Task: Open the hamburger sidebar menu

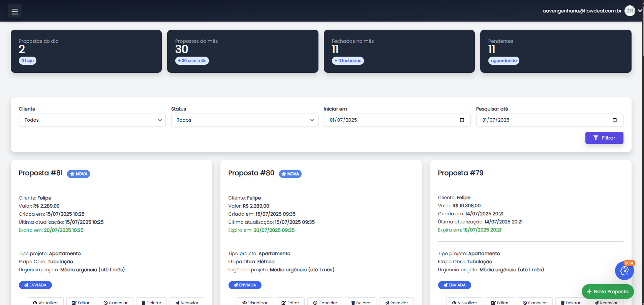Action: (14, 11)
